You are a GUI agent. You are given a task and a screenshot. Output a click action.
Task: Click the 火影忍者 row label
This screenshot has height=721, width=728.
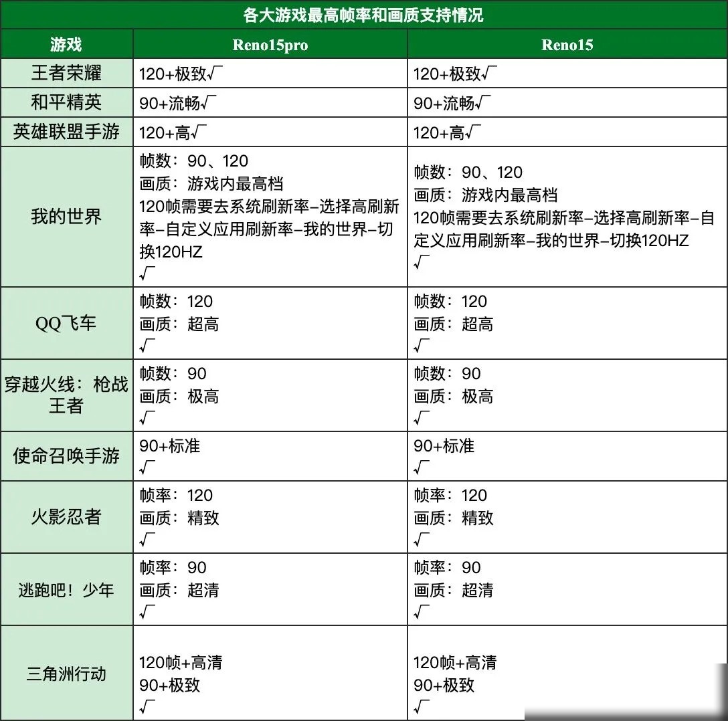pyautogui.click(x=66, y=516)
